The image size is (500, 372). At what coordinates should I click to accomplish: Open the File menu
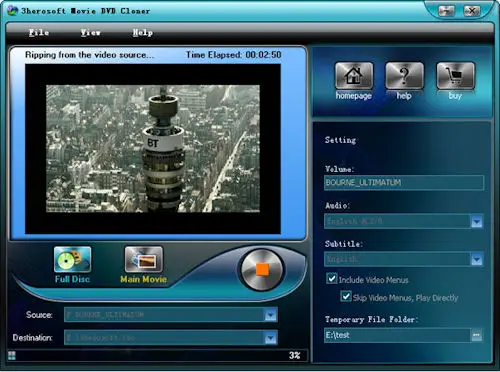pos(39,33)
